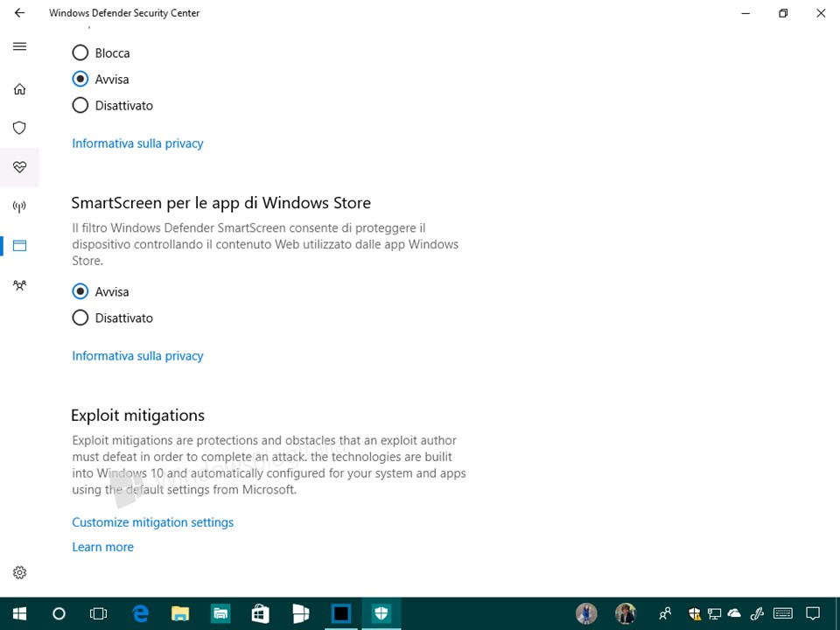Click the Exploit mitigations heading

[x=137, y=416]
